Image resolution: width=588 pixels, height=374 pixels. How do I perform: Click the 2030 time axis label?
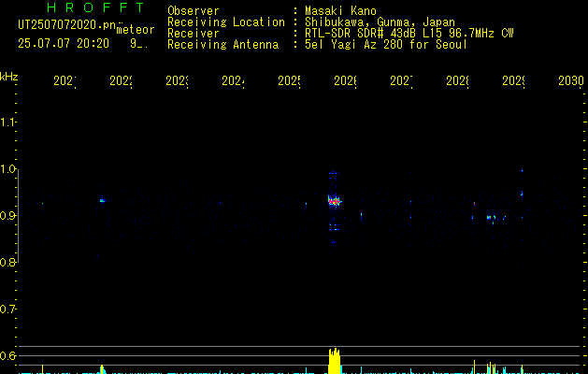coord(571,80)
